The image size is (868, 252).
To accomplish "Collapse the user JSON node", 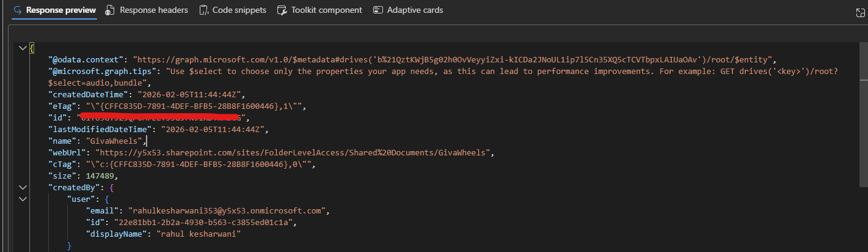I will (23, 199).
